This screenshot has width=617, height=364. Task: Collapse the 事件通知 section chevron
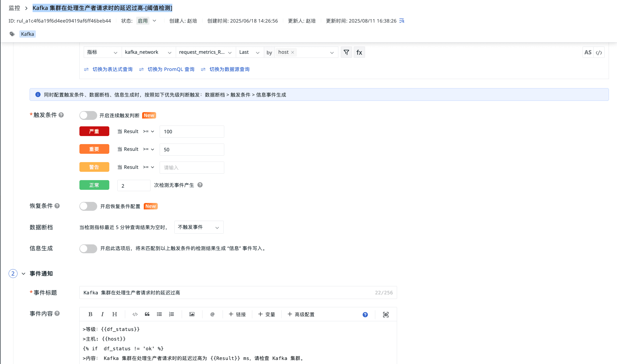[24, 274]
